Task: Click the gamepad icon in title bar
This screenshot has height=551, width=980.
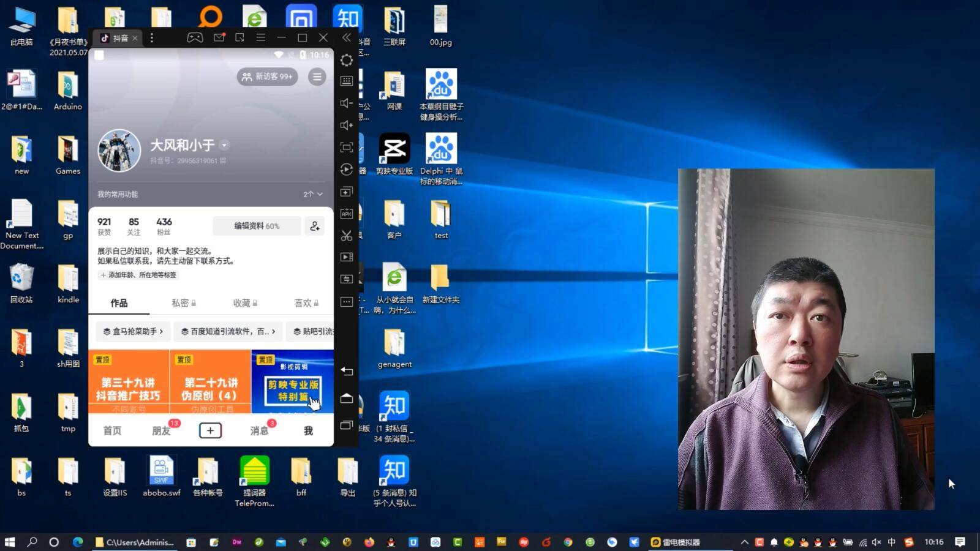Action: (x=195, y=38)
